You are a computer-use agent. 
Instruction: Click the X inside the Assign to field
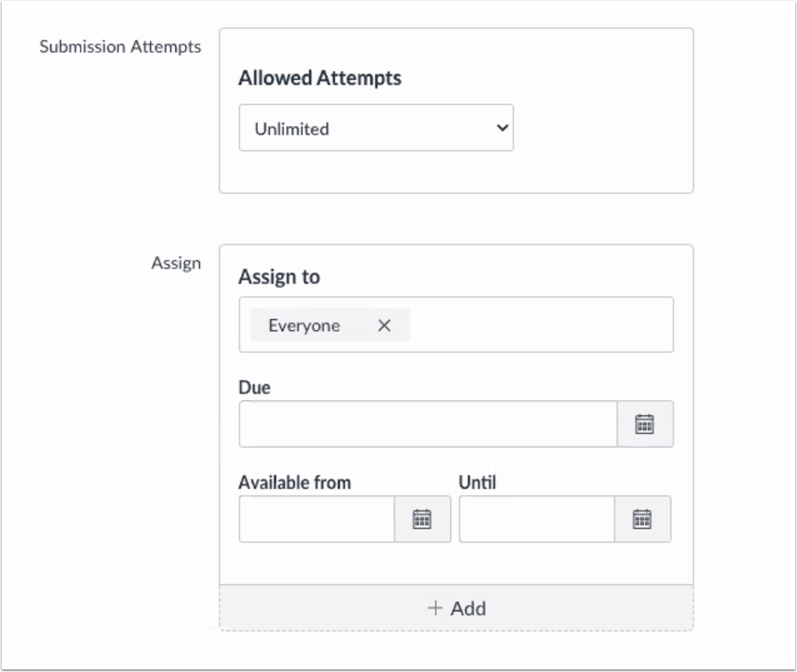coord(383,326)
